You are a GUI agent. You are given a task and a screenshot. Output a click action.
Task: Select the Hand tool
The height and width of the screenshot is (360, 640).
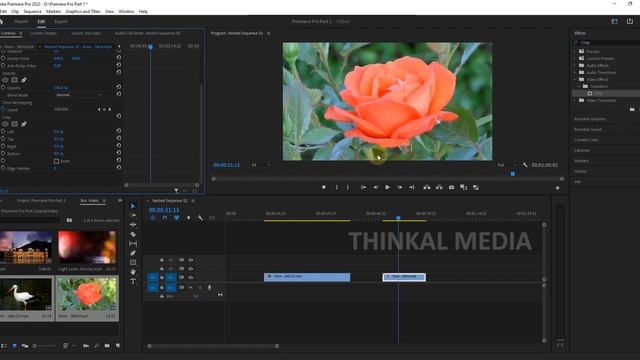coord(133,272)
